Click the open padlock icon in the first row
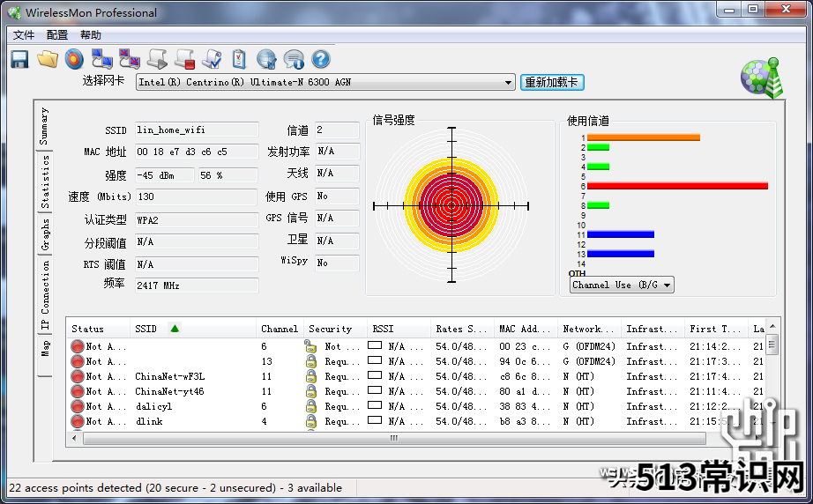 [x=310, y=346]
